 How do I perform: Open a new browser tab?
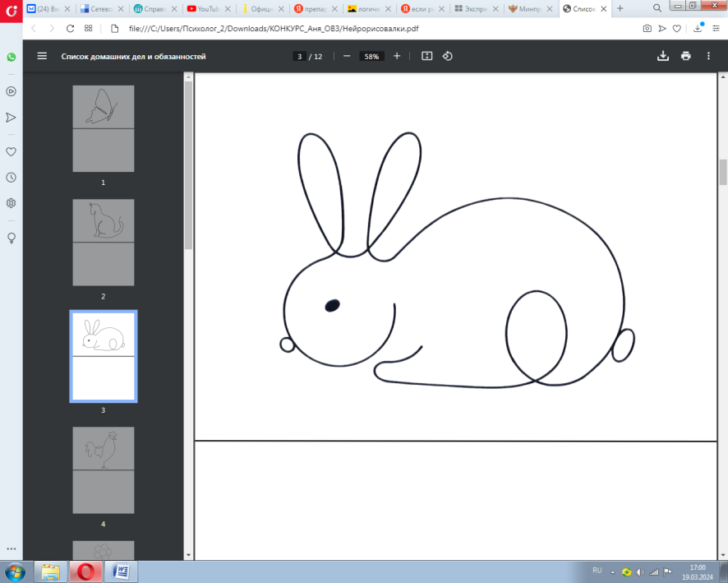620,8
